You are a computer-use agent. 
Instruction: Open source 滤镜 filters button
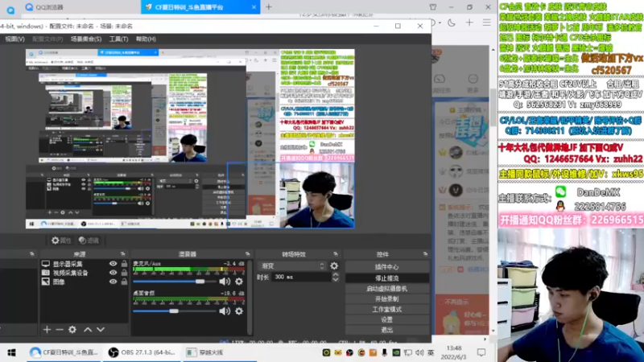[x=89, y=241]
